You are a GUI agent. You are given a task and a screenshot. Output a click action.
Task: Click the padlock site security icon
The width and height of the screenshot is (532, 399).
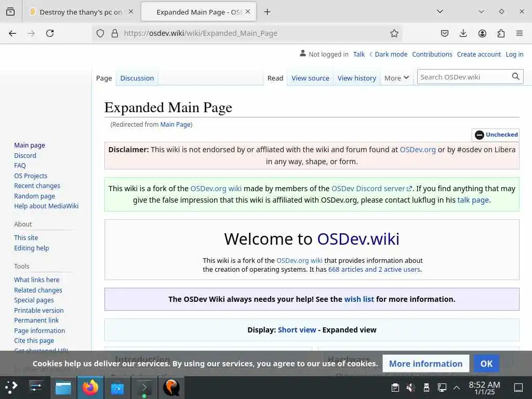[115, 33]
